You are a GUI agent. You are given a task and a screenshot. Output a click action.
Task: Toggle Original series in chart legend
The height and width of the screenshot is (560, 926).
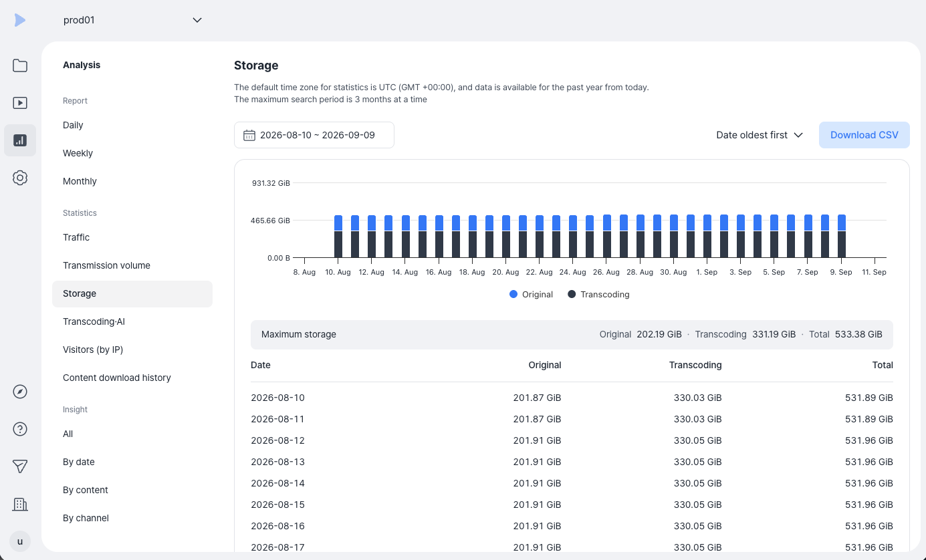pyautogui.click(x=532, y=294)
